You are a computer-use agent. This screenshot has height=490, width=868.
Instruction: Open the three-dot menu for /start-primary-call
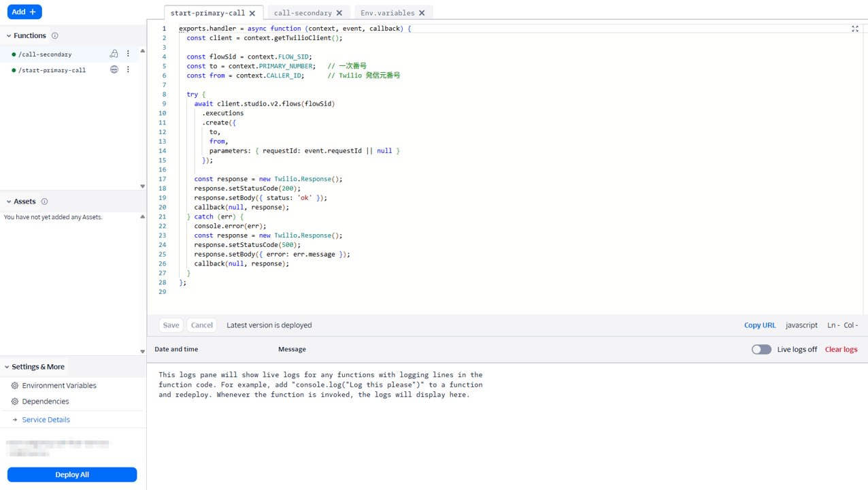(128, 70)
